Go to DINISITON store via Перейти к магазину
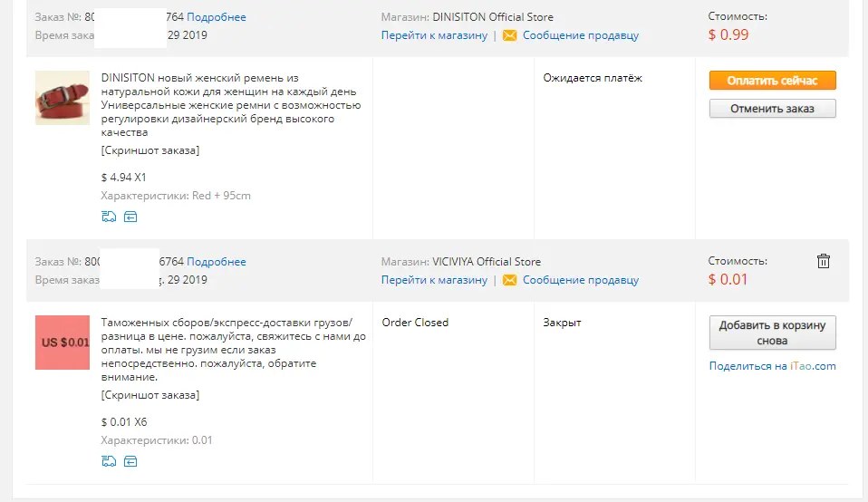 (434, 35)
